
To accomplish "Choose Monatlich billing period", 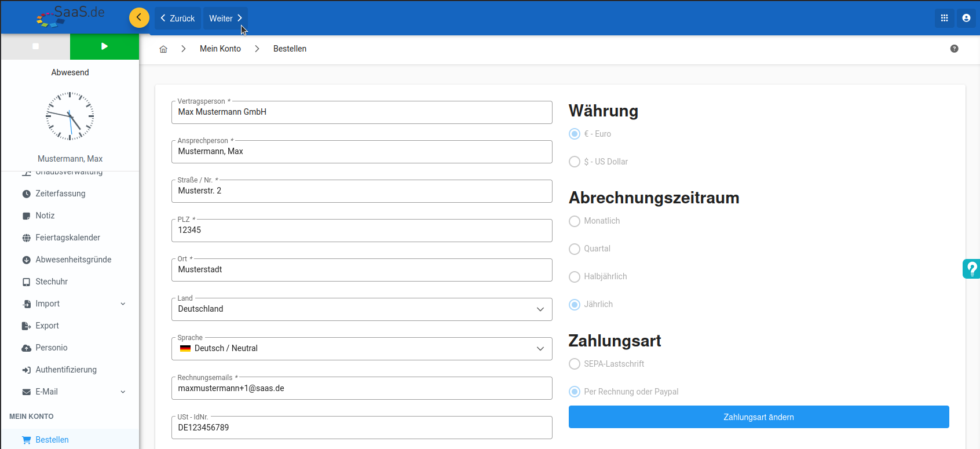I will point(575,221).
